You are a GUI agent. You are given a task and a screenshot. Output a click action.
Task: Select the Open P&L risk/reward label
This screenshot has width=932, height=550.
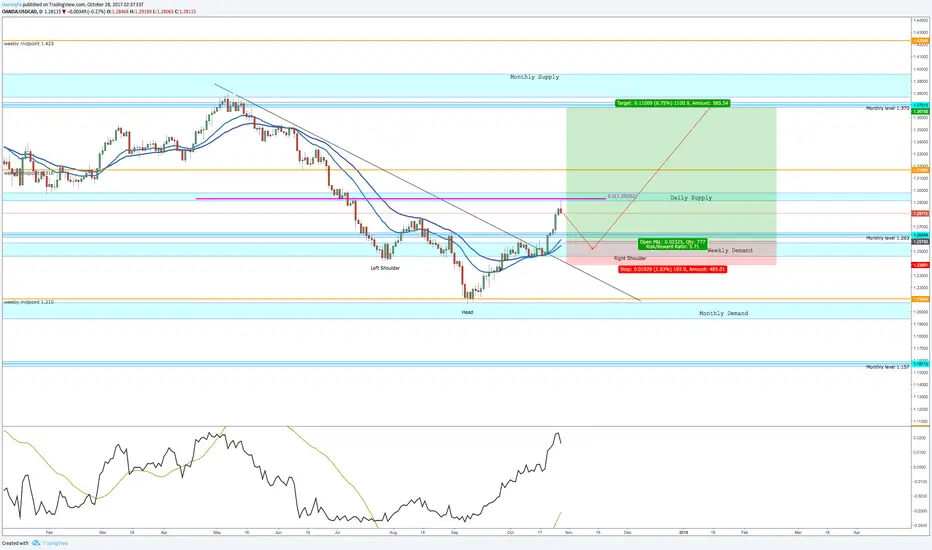[x=673, y=244]
